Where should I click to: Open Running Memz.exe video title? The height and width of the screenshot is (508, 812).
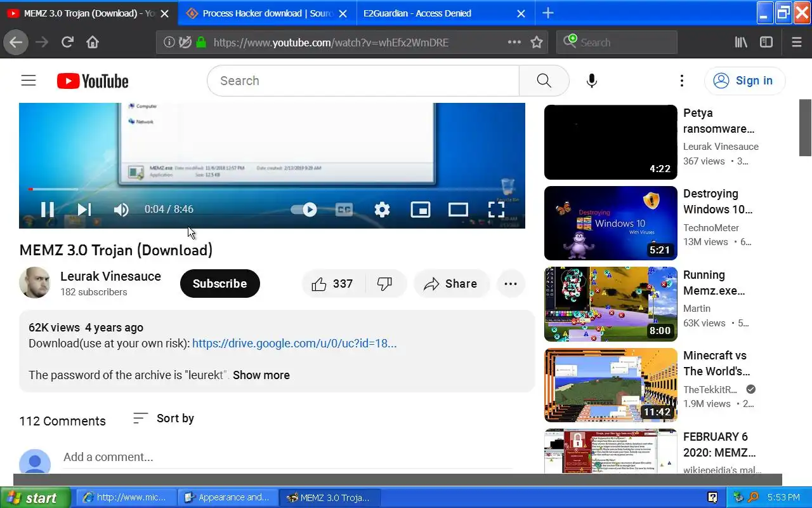[714, 283]
